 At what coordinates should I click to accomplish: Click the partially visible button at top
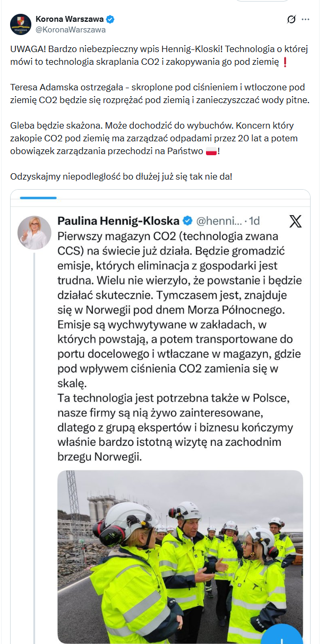coord(255,1)
